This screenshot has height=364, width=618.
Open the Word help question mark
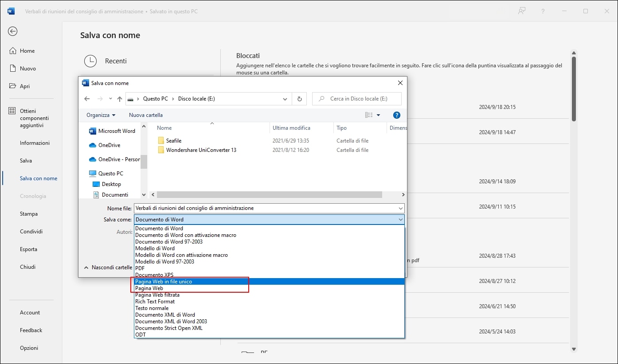click(x=543, y=11)
